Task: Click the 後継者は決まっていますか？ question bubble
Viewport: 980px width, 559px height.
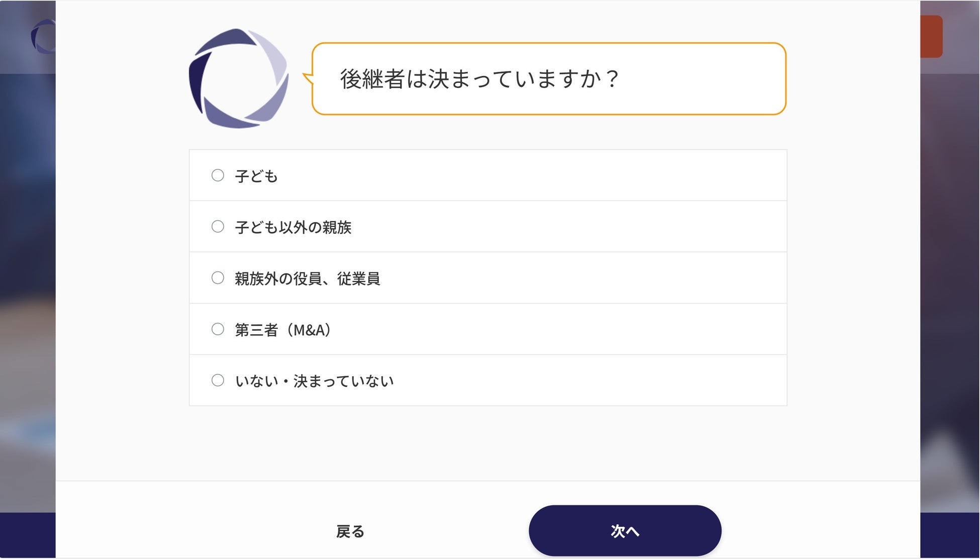Action: pyautogui.click(x=548, y=79)
